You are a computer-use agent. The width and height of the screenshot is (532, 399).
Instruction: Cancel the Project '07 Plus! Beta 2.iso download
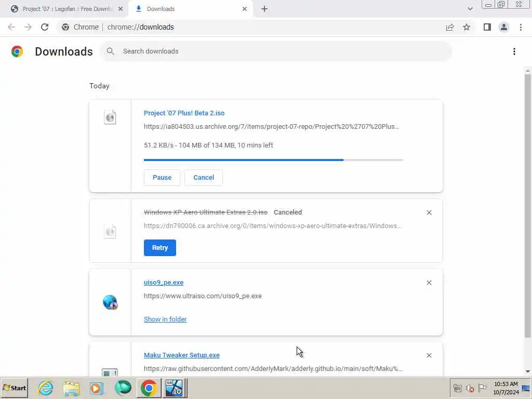coord(204,178)
